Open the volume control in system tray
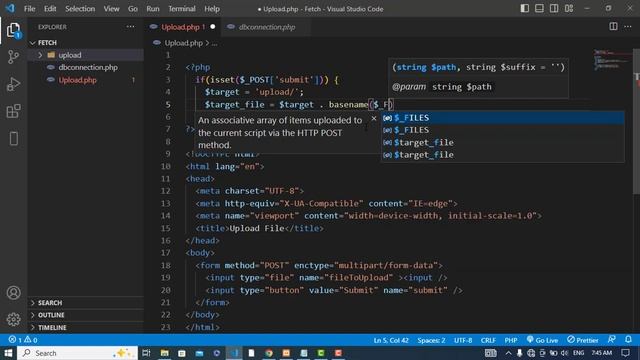This screenshot has width=640, height=360. click(x=564, y=353)
